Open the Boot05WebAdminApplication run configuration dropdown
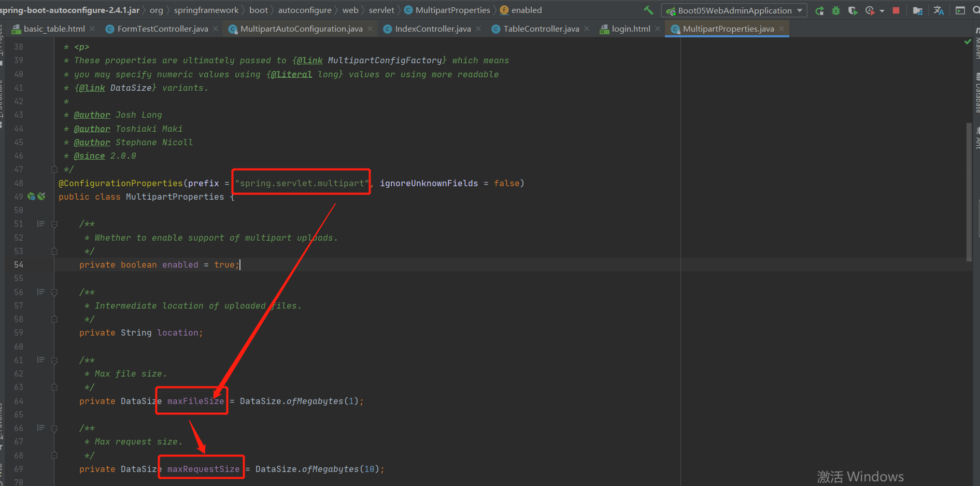The height and width of the screenshot is (486, 980). [x=734, y=10]
